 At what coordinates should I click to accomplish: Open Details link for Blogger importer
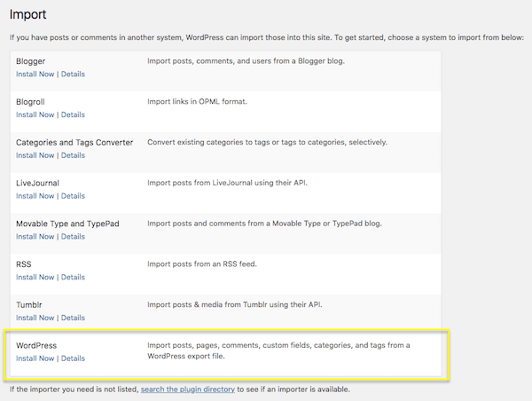click(73, 74)
